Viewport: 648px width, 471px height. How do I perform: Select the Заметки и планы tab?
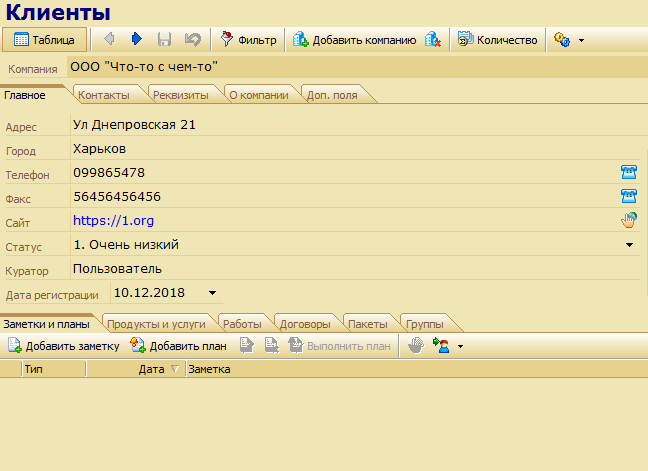coord(46,324)
